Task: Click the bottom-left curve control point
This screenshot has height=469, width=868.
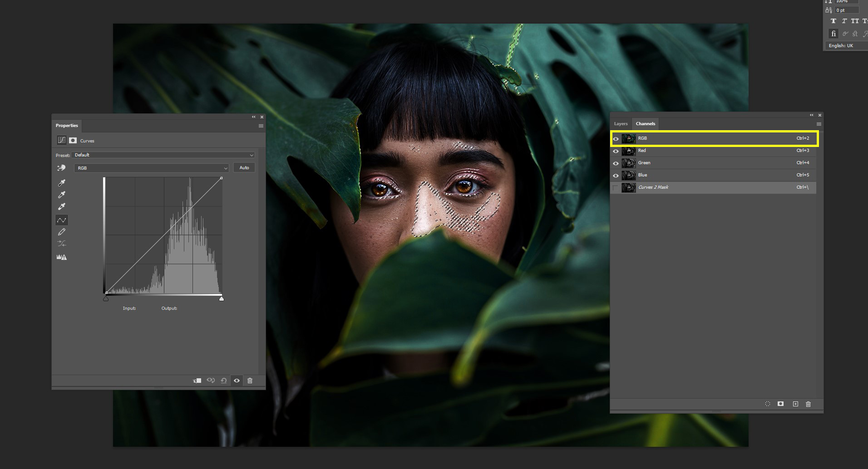Action: pos(106,293)
